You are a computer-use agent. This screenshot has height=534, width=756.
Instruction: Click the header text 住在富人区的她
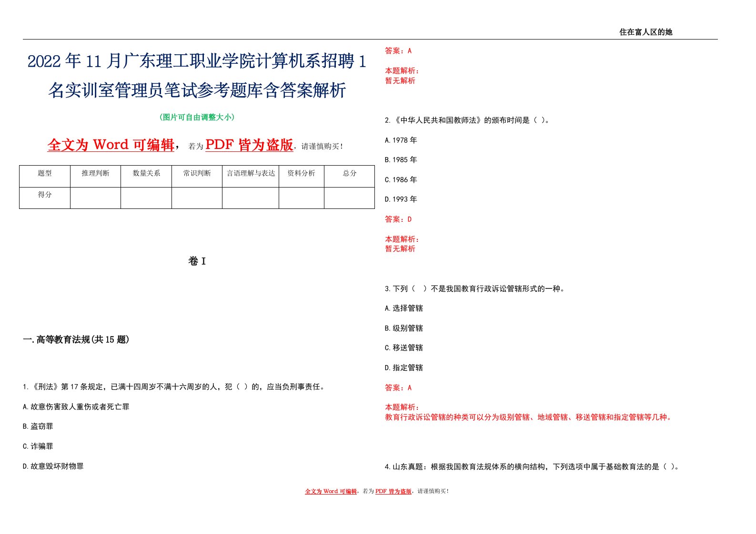[645, 32]
